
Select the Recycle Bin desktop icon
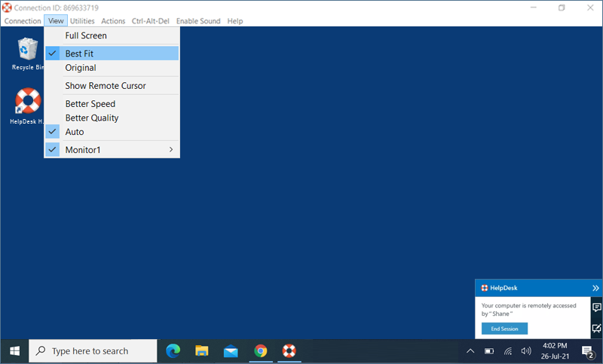[x=28, y=50]
